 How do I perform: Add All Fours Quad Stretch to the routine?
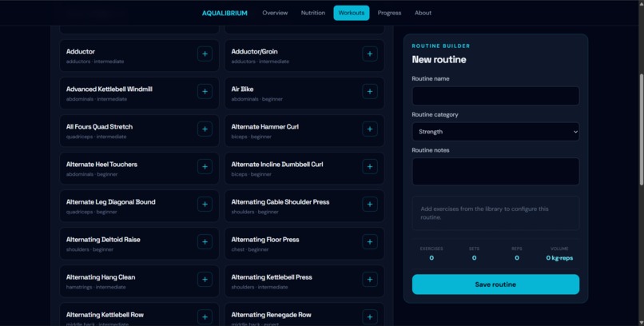[x=205, y=129]
